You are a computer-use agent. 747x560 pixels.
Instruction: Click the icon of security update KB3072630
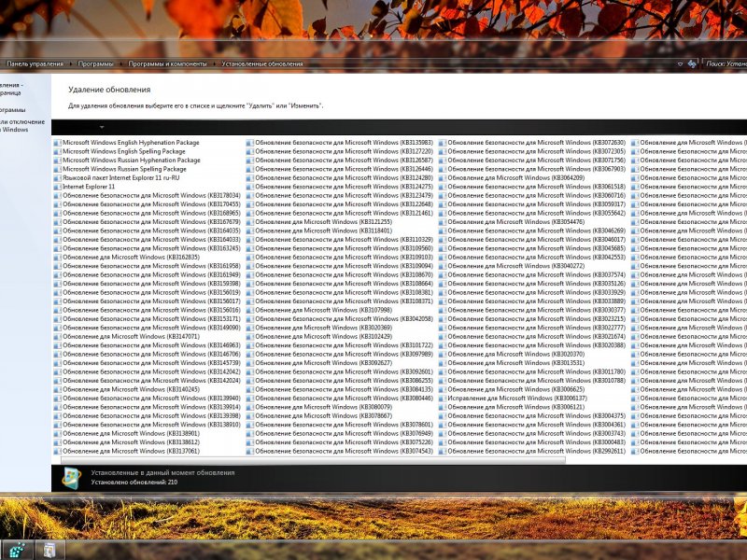(442, 143)
